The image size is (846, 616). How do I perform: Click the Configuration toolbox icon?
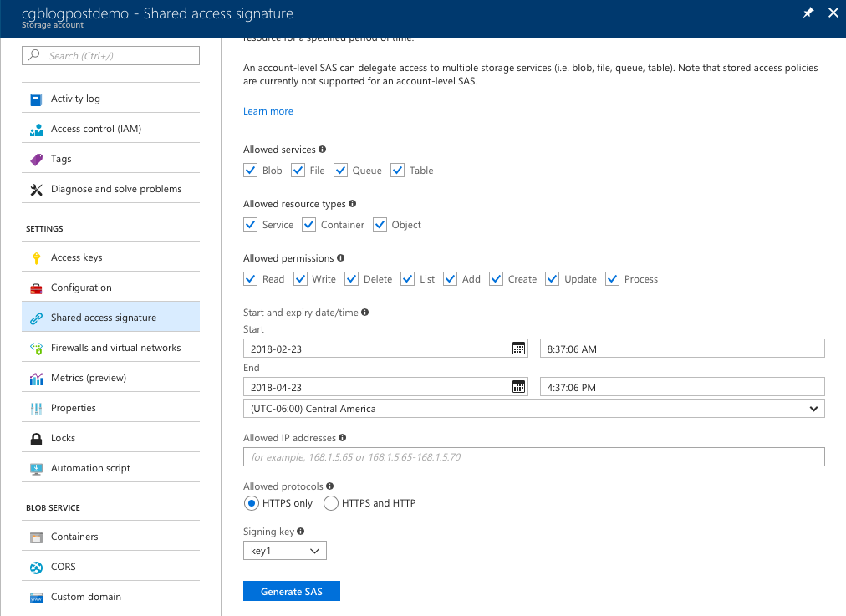point(36,288)
